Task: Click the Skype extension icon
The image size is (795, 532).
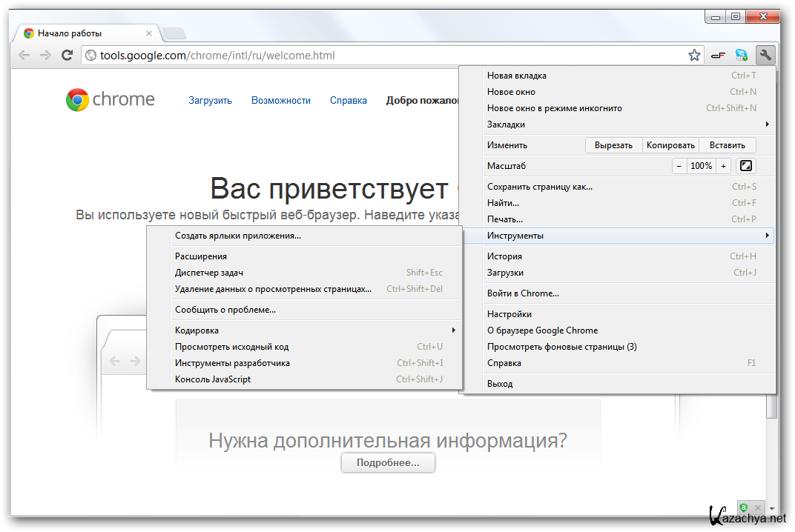Action: pyautogui.click(x=741, y=55)
